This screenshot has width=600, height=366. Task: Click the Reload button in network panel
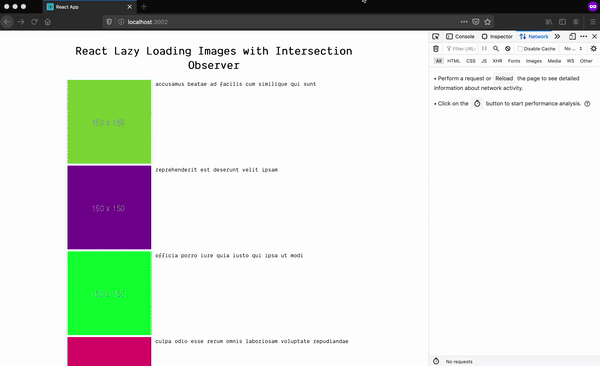[504, 78]
